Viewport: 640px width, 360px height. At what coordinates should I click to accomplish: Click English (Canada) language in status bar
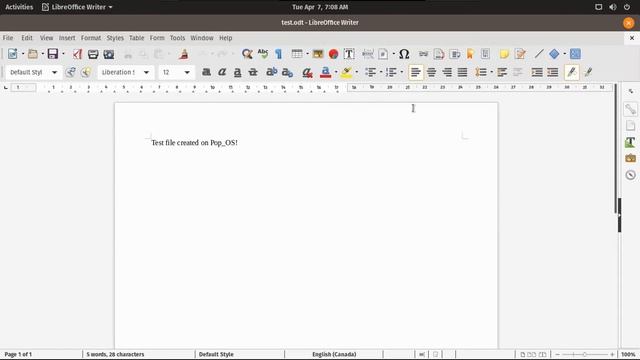click(x=334, y=354)
